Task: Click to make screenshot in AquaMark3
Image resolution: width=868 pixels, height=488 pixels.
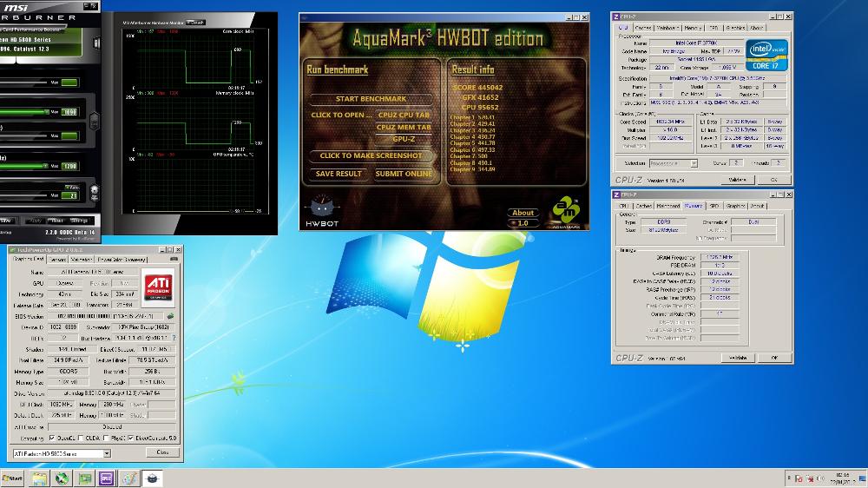Action: [371, 155]
